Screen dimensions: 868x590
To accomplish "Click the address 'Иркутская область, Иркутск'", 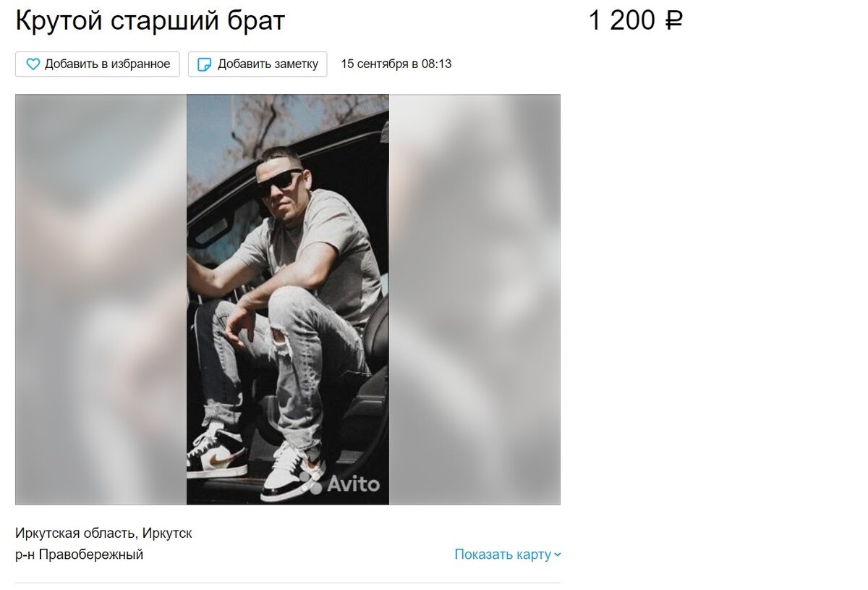I will [103, 534].
